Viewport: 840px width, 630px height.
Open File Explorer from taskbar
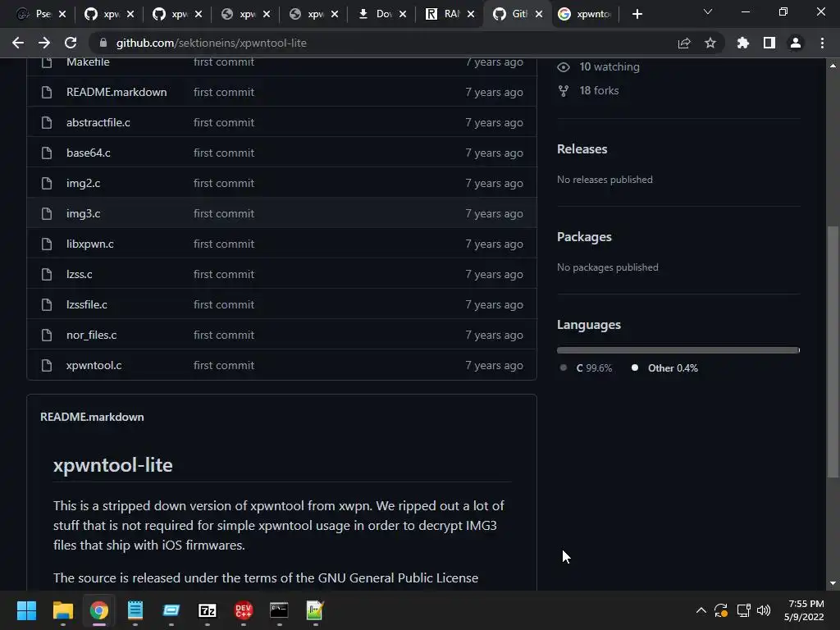coord(62,610)
